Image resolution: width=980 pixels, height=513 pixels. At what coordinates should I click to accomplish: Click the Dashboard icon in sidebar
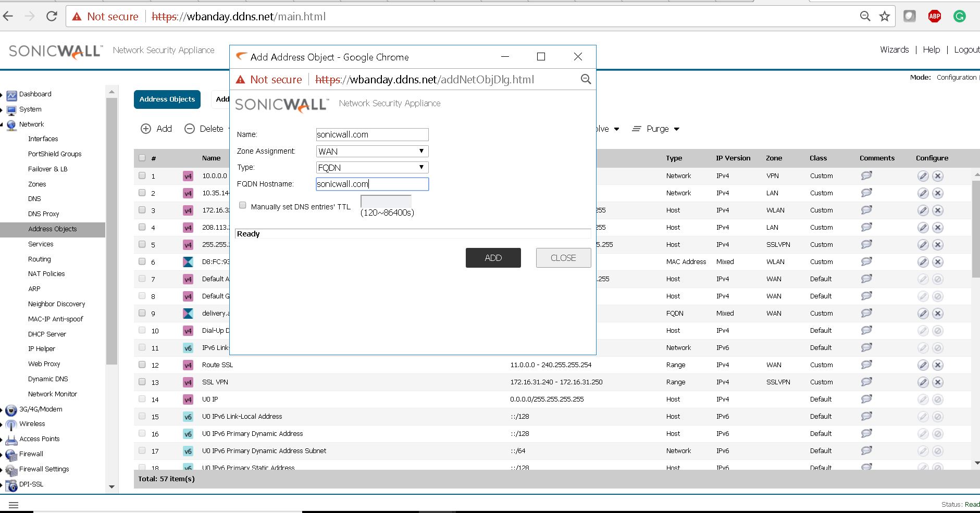pos(11,95)
